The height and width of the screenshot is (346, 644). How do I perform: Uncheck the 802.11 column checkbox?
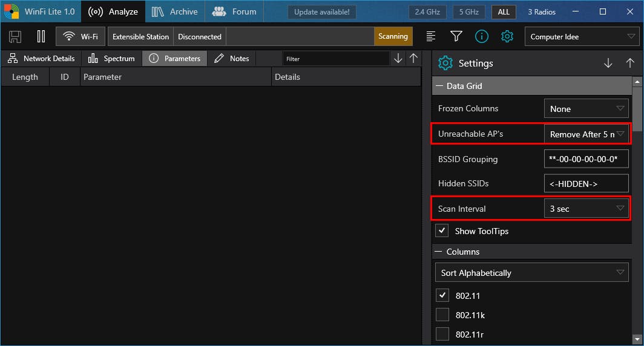442,295
